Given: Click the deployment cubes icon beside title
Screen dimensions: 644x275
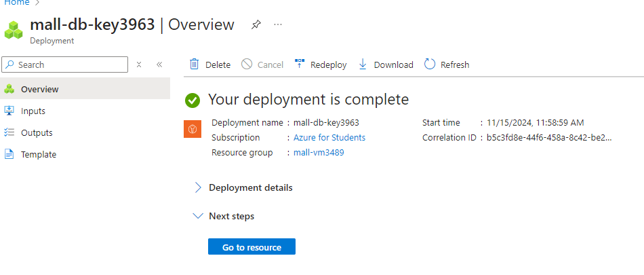Looking at the screenshot, I should point(14,30).
